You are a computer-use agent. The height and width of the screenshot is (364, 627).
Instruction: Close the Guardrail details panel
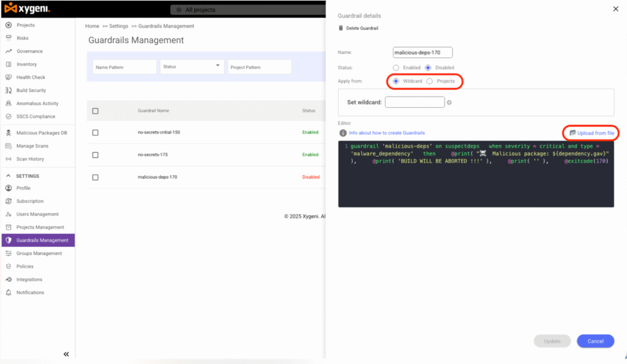click(615, 9)
